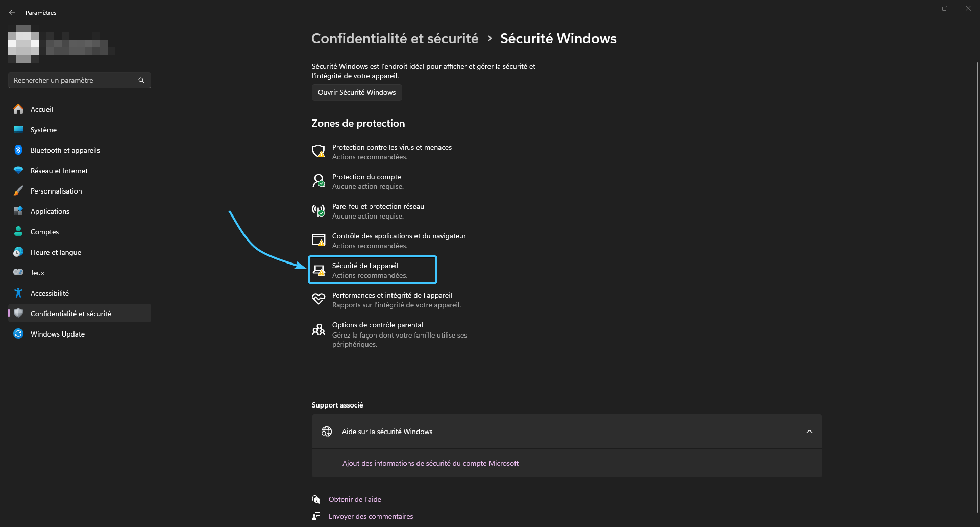Click the Système monitor icon
This screenshot has width=980, height=527.
coord(18,129)
